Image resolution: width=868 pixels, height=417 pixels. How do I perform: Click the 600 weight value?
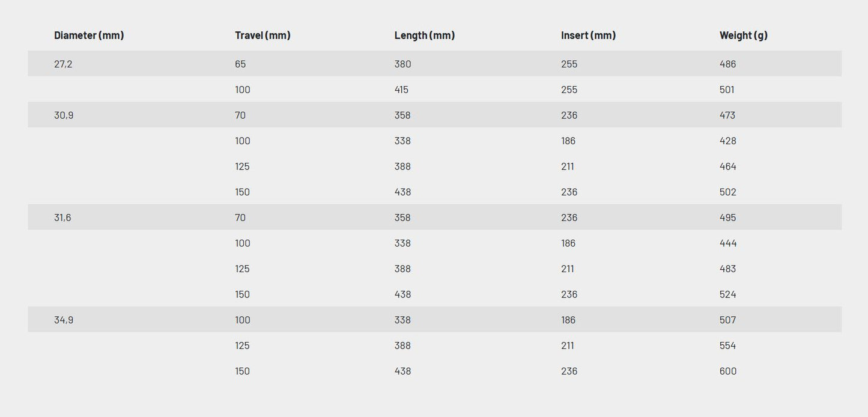point(727,371)
